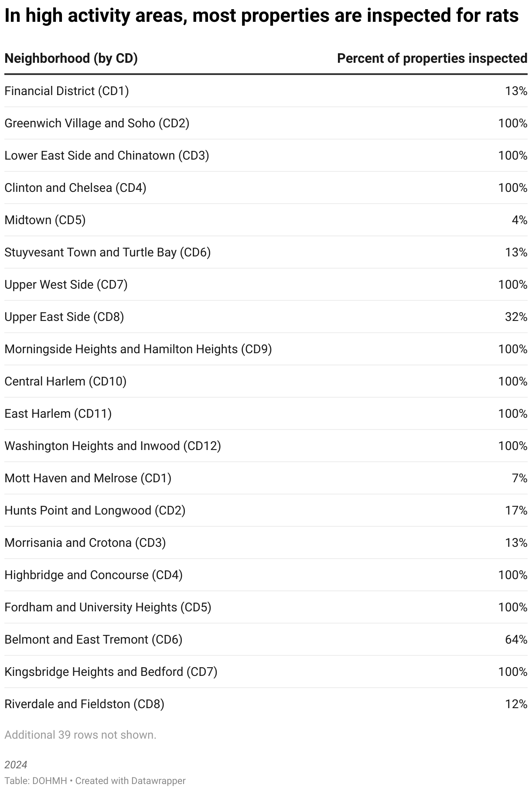
Task: Click the 7% value for Mott Haven
Action: tap(519, 478)
